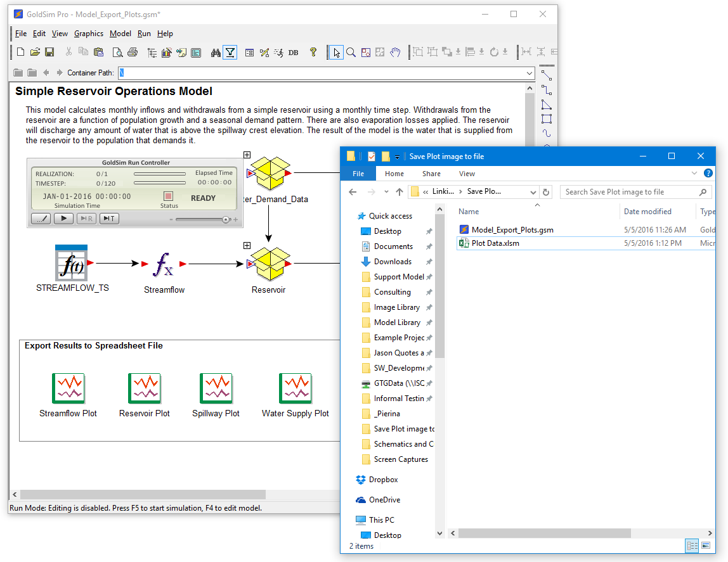Viewport: 728px width, 562px height.
Task: Select the Reservoir container element
Action: pyautogui.click(x=269, y=263)
